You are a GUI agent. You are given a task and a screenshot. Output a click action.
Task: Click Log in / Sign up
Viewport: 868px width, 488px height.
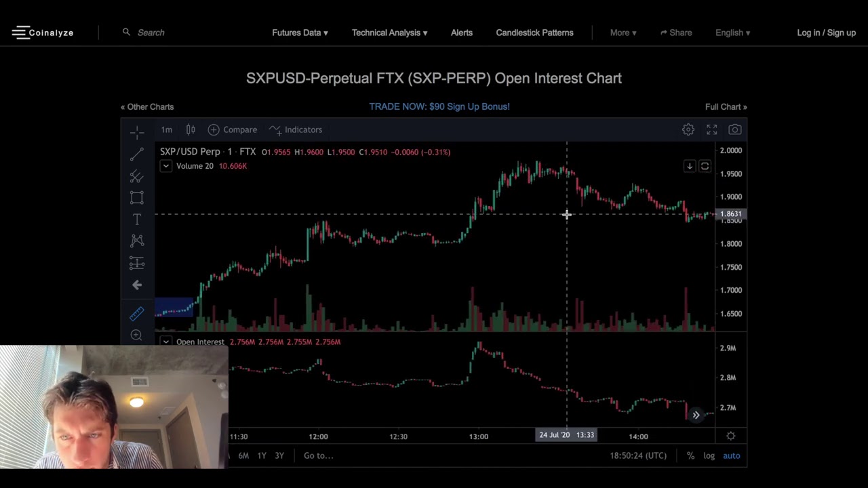tap(827, 33)
